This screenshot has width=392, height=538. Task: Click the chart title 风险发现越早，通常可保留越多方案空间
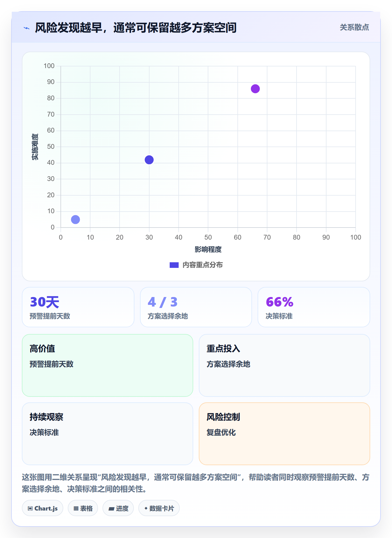coord(136,28)
